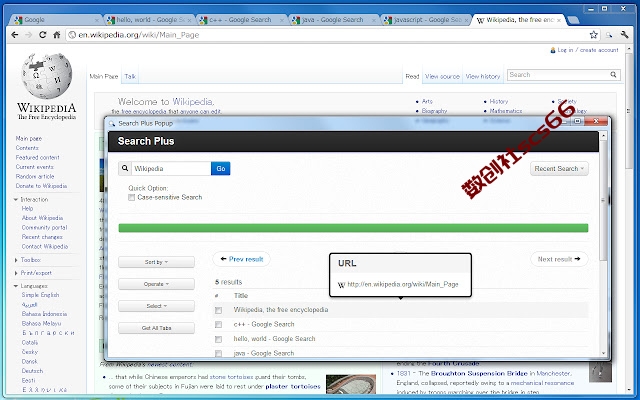This screenshot has width=640, height=400.
Task: Open the Recent Search dropdown
Action: tap(559, 169)
